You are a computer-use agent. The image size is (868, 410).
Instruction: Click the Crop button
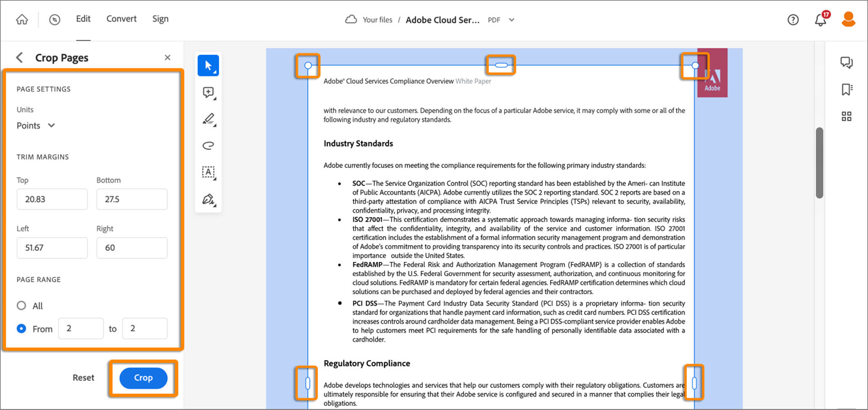tap(143, 378)
